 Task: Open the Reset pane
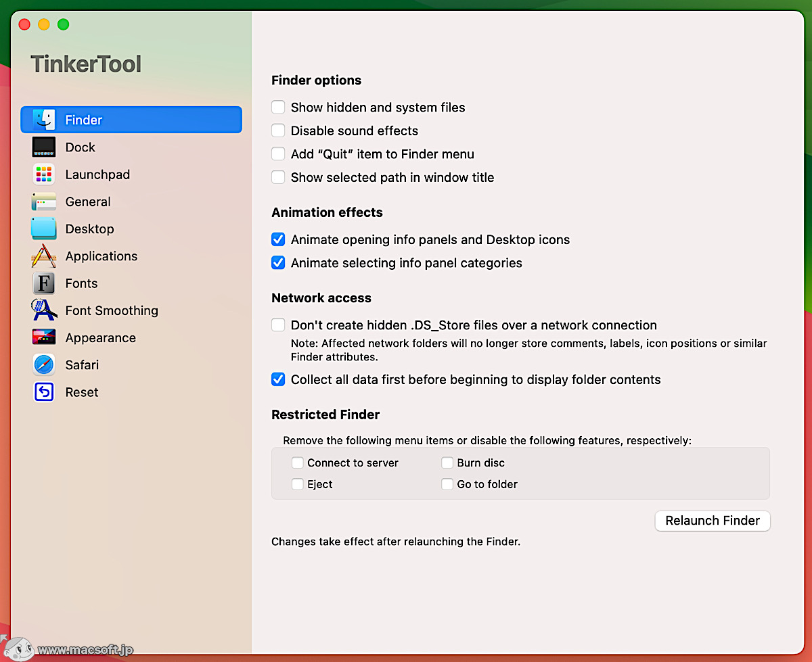[x=43, y=392]
